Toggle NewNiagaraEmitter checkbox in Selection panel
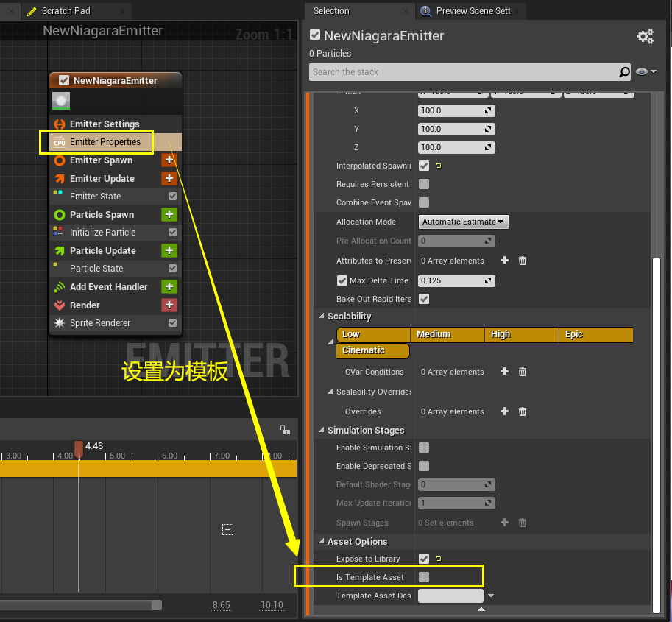This screenshot has height=622, width=672. tap(315, 35)
